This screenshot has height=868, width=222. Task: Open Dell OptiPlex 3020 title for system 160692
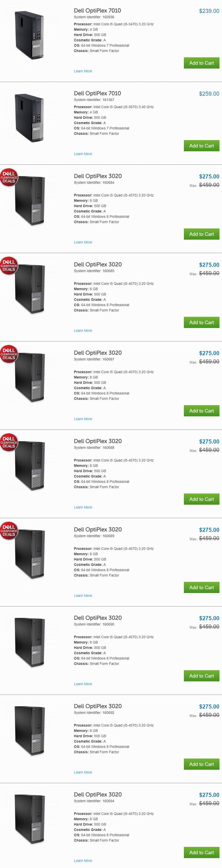(x=98, y=706)
